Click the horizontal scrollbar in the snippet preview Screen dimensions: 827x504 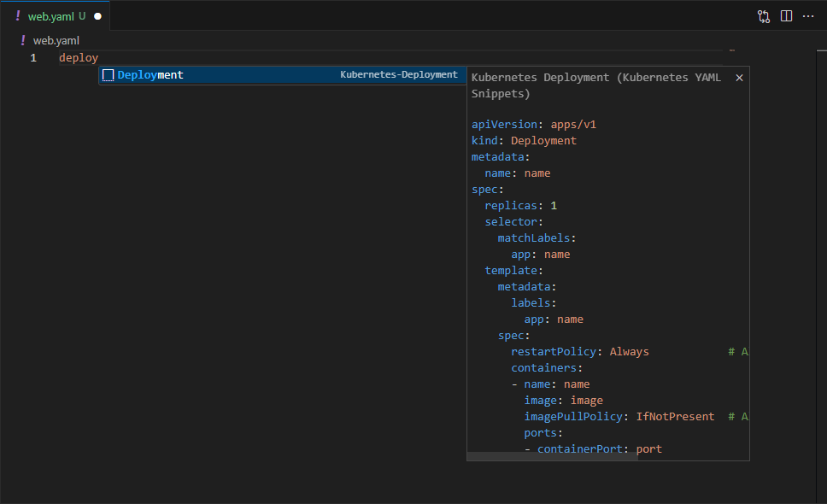tap(552, 456)
